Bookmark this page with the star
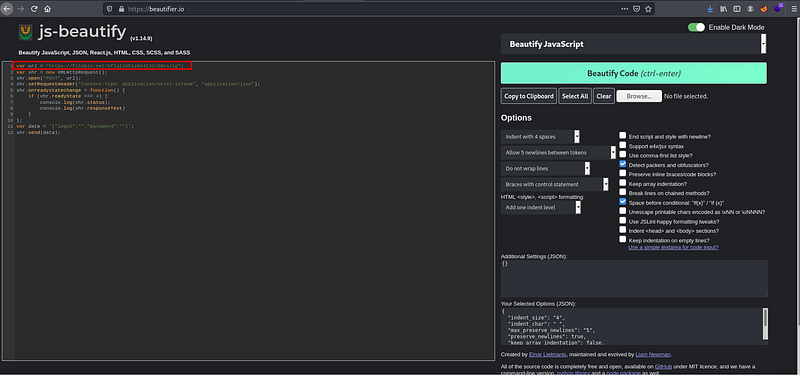Viewport: 800px width, 376px height. [x=648, y=9]
